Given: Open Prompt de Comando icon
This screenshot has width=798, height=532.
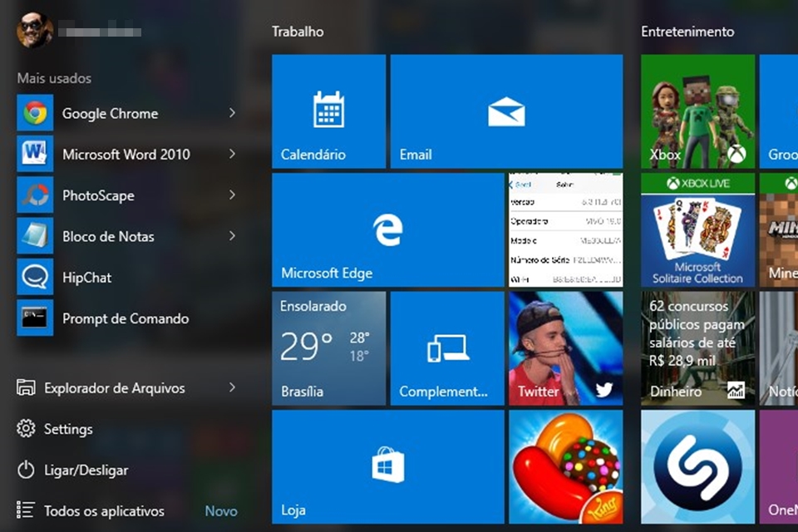Looking at the screenshot, I should coord(35,318).
